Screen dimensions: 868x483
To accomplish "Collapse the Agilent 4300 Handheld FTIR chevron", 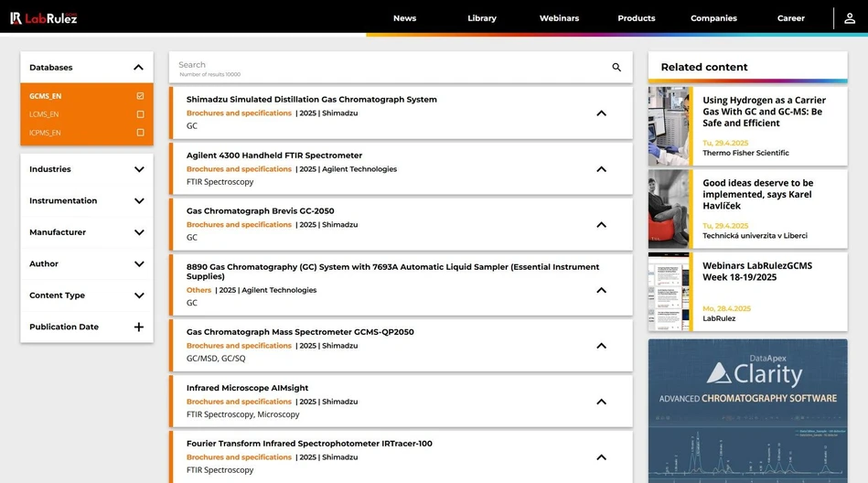I will pos(601,169).
